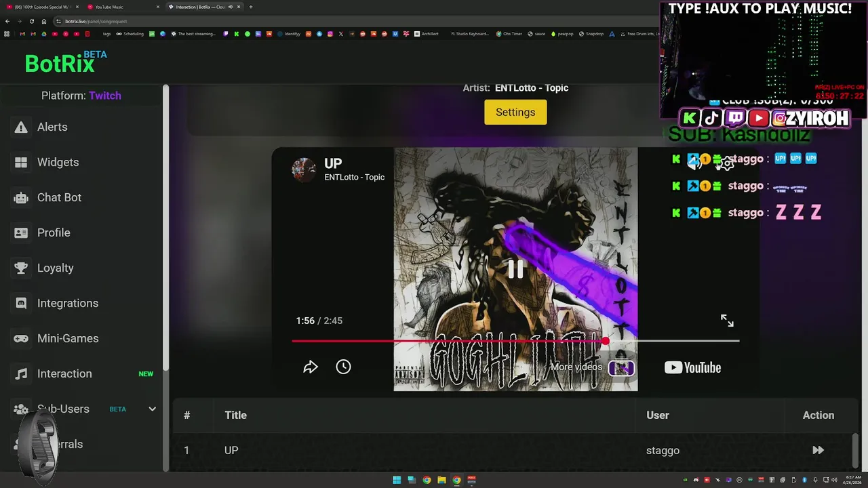Click the 'UP' title in queue row

point(231,450)
